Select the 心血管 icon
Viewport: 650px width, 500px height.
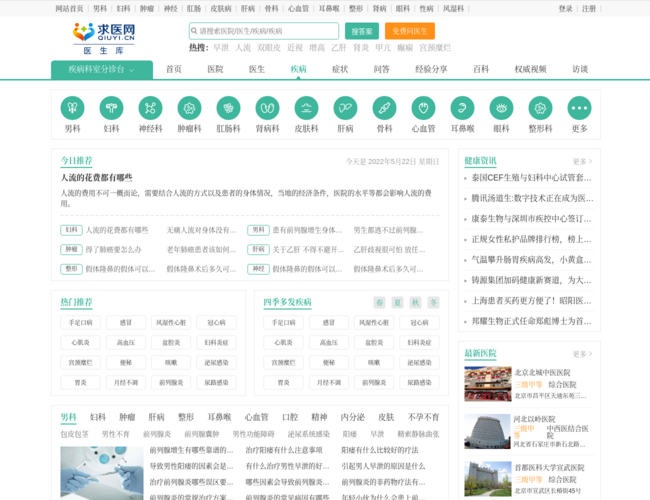[x=423, y=108]
